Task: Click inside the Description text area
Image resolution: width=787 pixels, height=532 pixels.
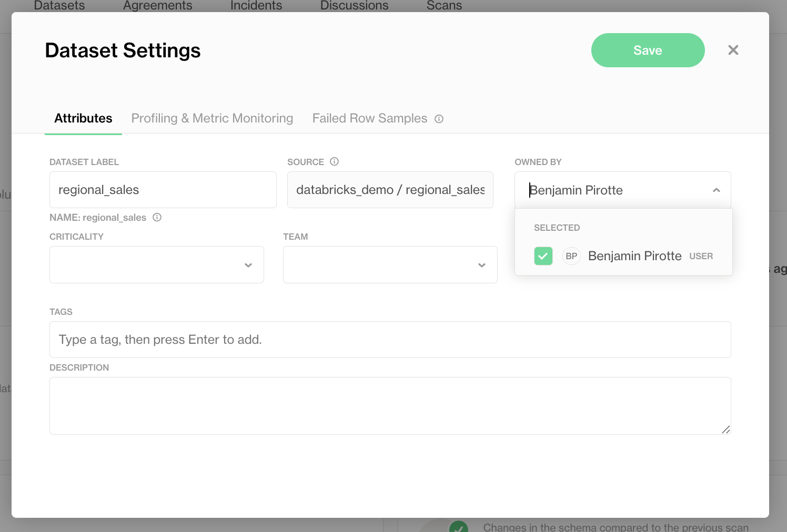Action: click(390, 406)
